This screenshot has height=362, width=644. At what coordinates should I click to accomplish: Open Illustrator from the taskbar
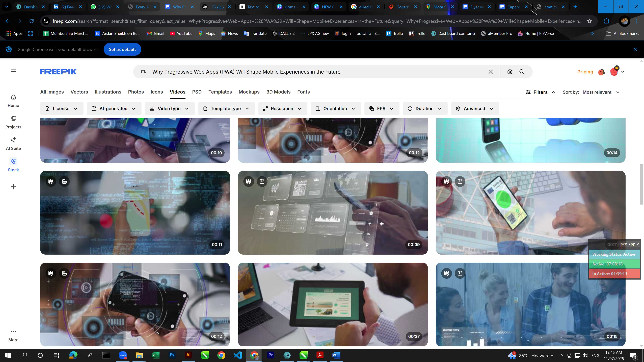(188, 355)
